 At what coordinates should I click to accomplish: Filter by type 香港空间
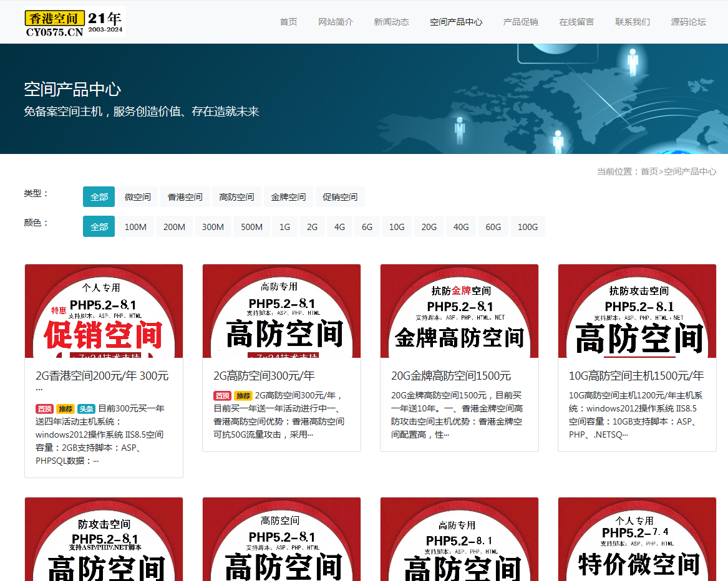[x=185, y=197]
